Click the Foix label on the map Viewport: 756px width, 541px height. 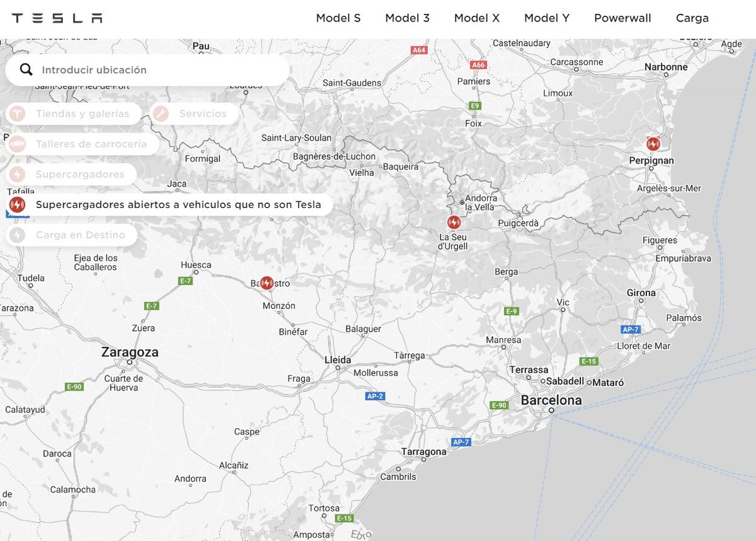tap(473, 124)
